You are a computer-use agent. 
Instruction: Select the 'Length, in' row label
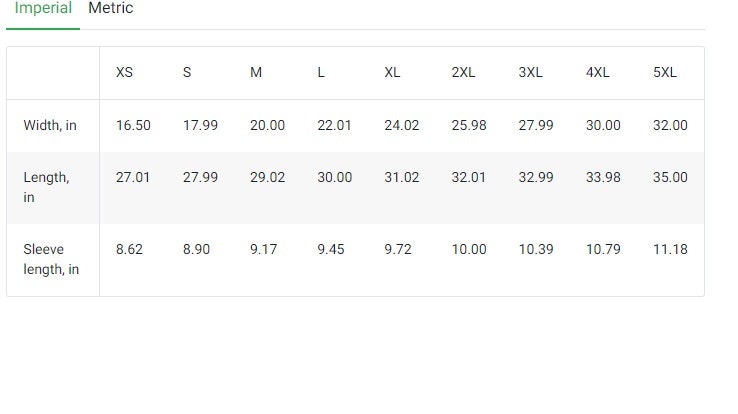tap(46, 187)
